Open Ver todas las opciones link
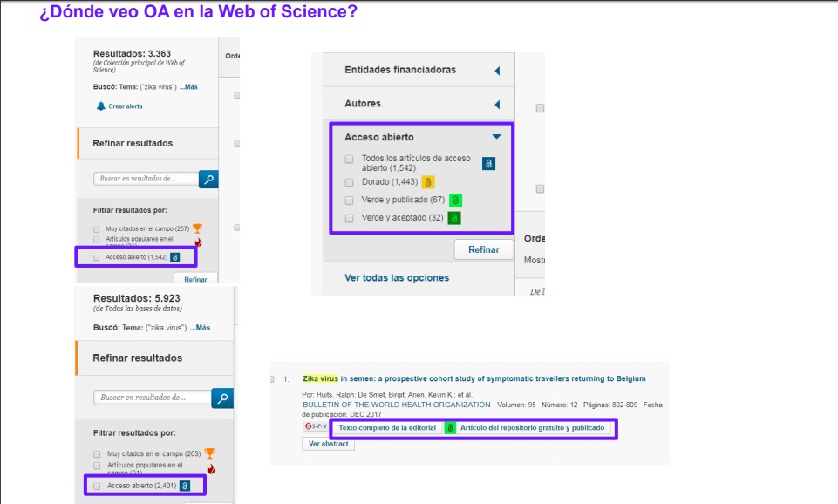Screen dimensions: 838x504 click(x=397, y=278)
